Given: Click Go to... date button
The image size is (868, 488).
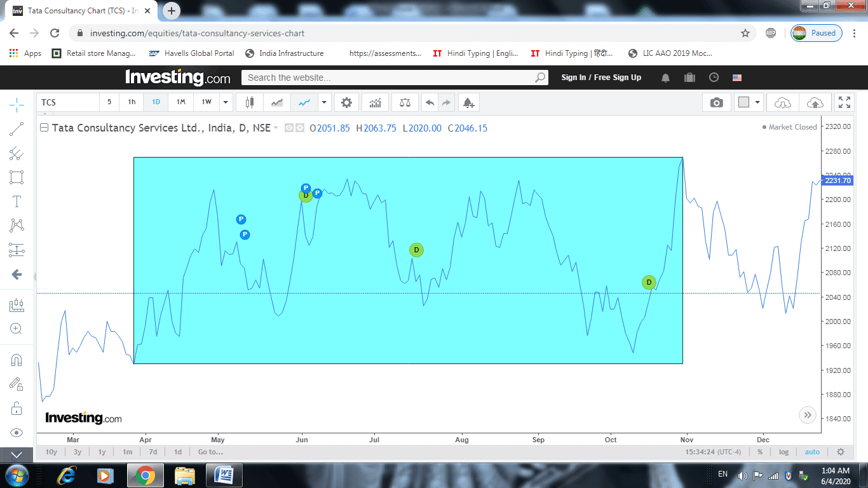Looking at the screenshot, I should point(210,452).
